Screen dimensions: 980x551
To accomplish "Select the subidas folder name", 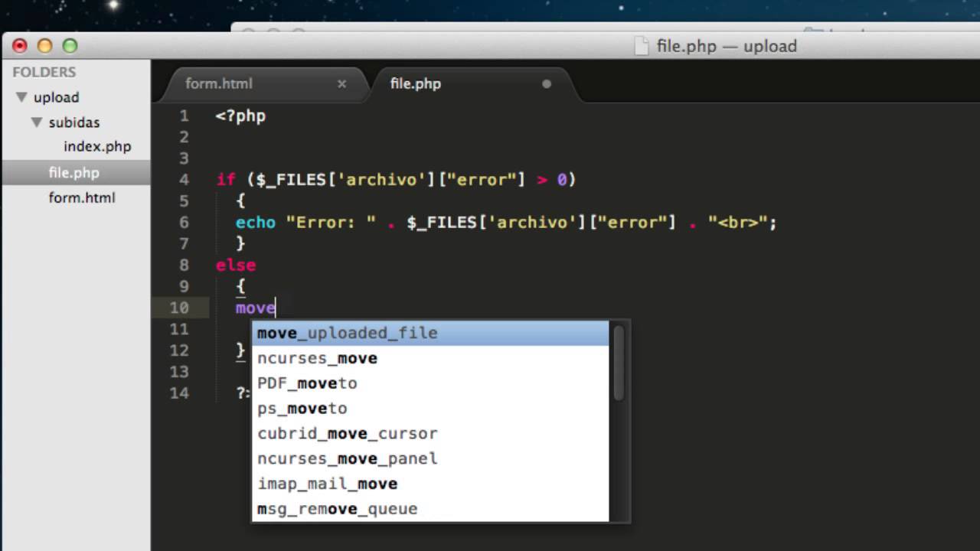I will point(74,122).
